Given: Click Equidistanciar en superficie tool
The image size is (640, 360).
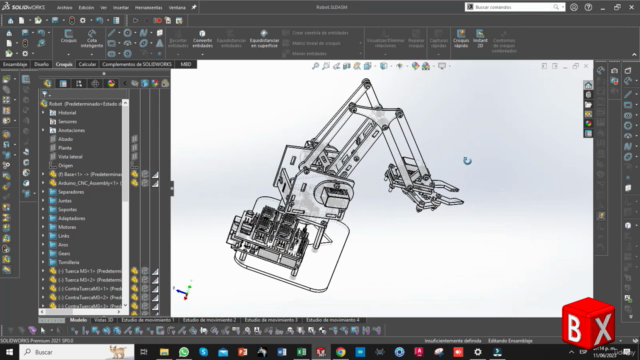Looking at the screenshot, I should click(264, 38).
